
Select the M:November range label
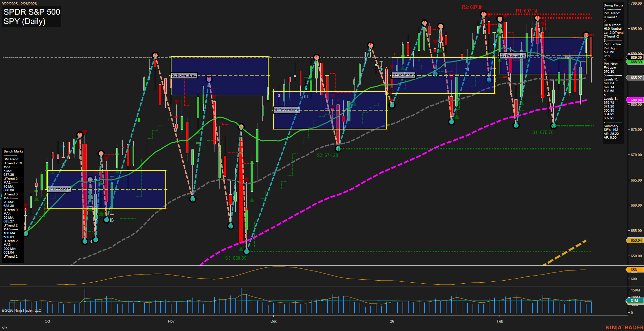tap(184, 75)
